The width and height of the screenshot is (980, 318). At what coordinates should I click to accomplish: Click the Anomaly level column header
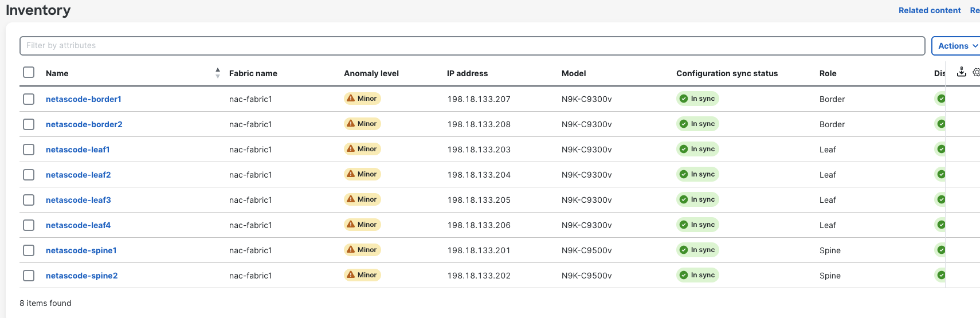pyautogui.click(x=371, y=73)
